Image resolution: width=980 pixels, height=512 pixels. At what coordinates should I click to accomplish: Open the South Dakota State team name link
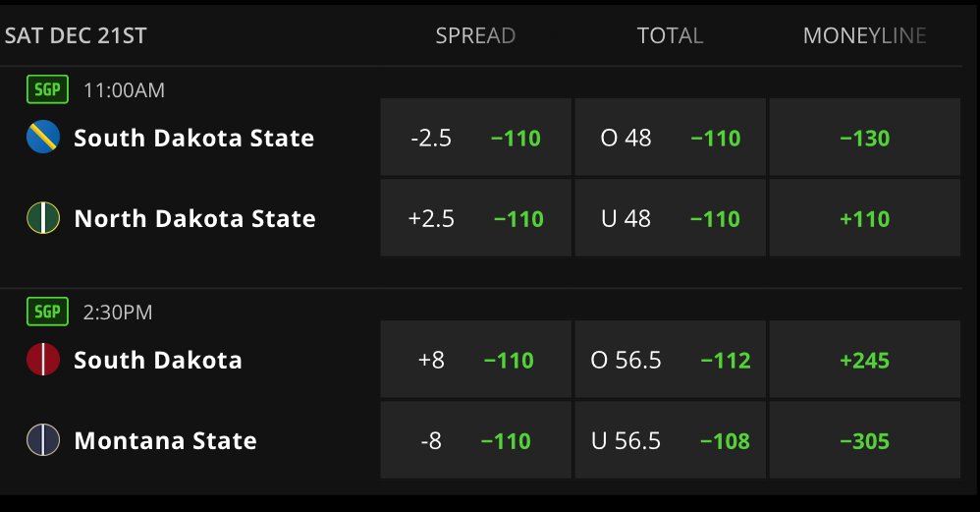click(x=193, y=138)
